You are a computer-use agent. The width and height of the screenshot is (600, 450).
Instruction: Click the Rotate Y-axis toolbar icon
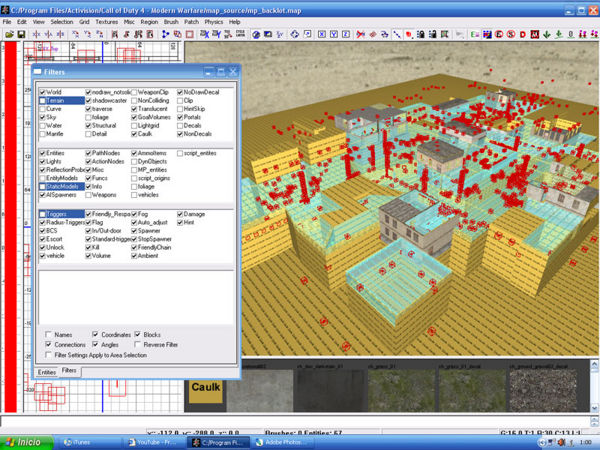coord(88,34)
